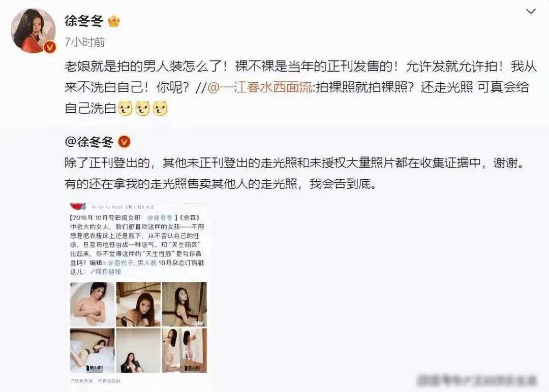View the bottom-middle photo in grid
The width and height of the screenshot is (549, 392).
(x=138, y=350)
